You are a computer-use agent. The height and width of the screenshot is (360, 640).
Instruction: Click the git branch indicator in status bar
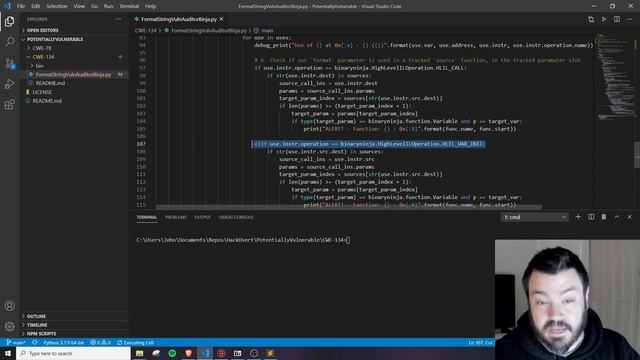coord(16,342)
